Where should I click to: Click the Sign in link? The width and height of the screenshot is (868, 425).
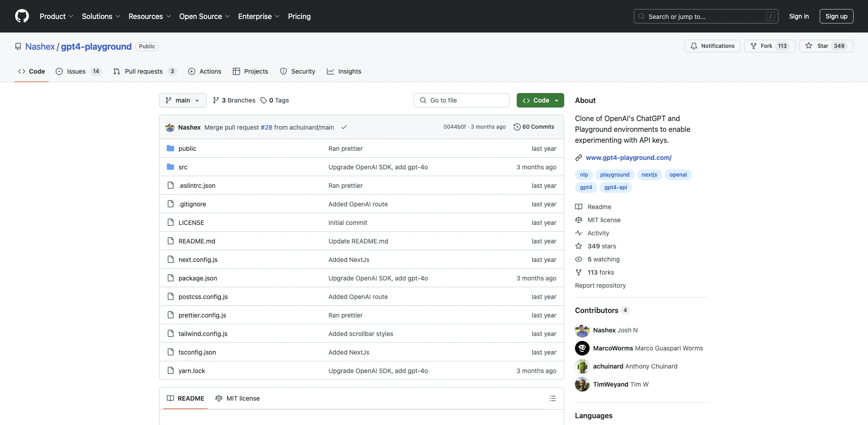coord(799,16)
